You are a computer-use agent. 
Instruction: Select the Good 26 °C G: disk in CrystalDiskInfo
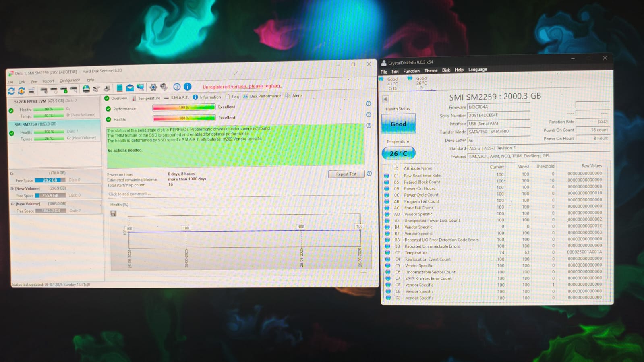click(x=421, y=83)
